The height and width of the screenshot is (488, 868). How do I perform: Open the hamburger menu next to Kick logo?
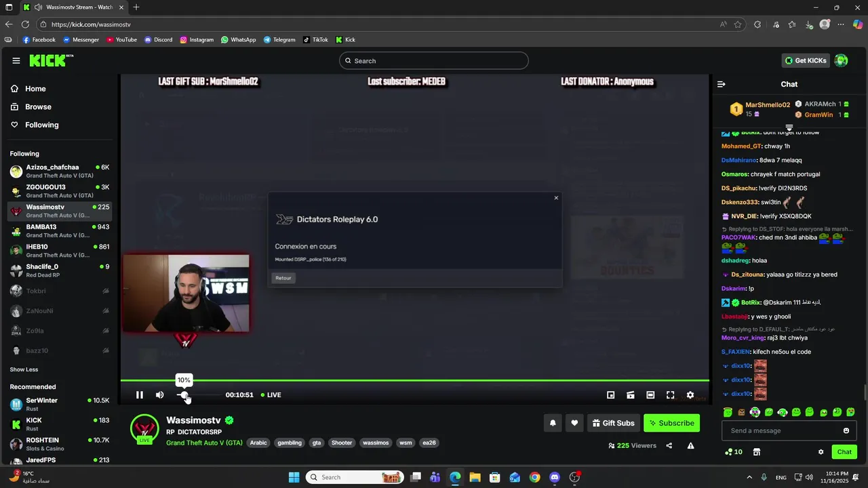click(16, 61)
